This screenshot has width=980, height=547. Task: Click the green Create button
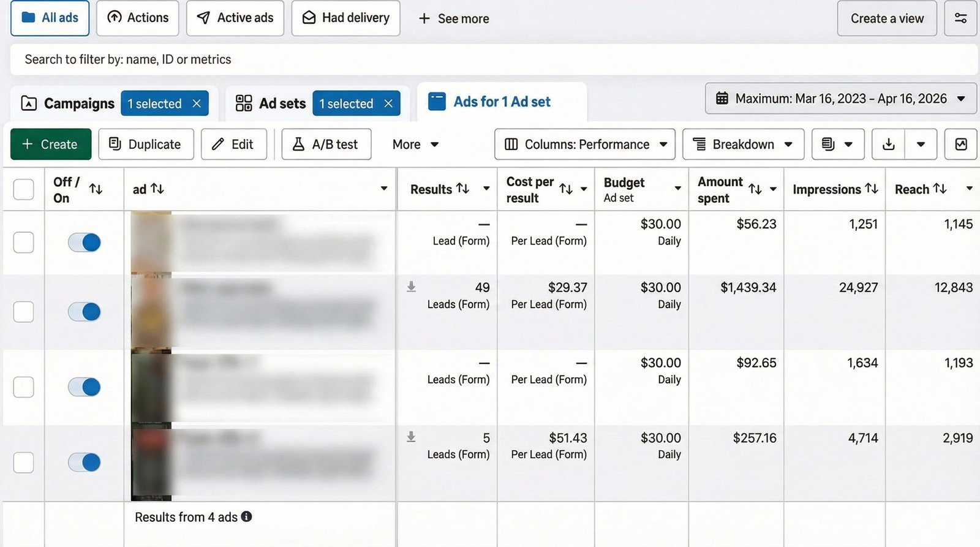(51, 145)
